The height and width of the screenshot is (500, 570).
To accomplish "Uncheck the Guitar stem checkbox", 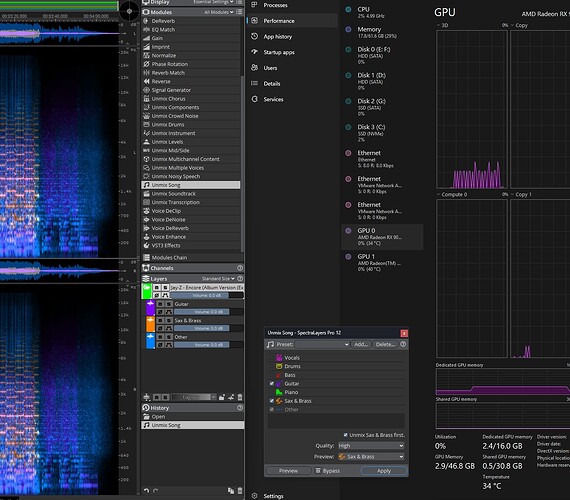I will pos(272,384).
